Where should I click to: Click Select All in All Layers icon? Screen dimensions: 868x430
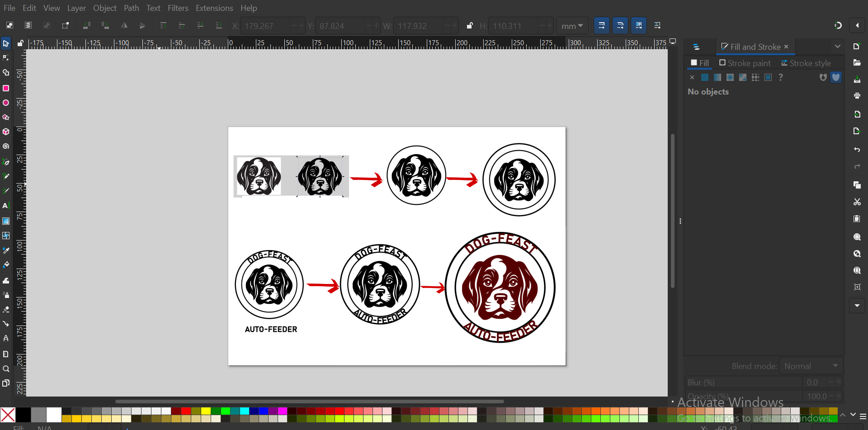(28, 25)
